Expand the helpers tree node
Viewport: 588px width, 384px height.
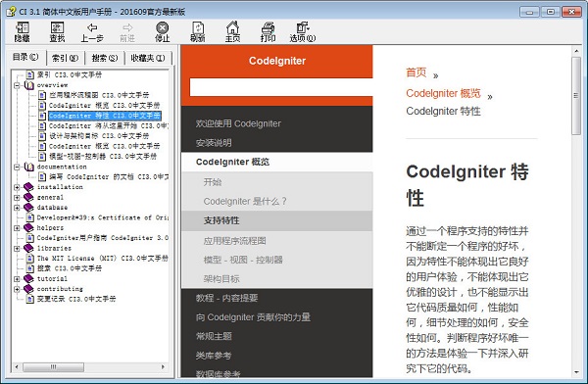click(x=17, y=228)
